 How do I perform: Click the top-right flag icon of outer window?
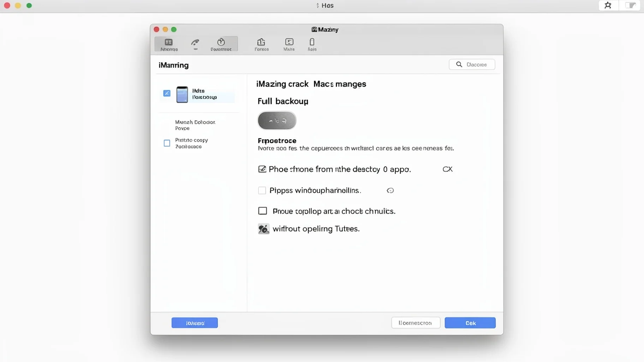point(631,5)
